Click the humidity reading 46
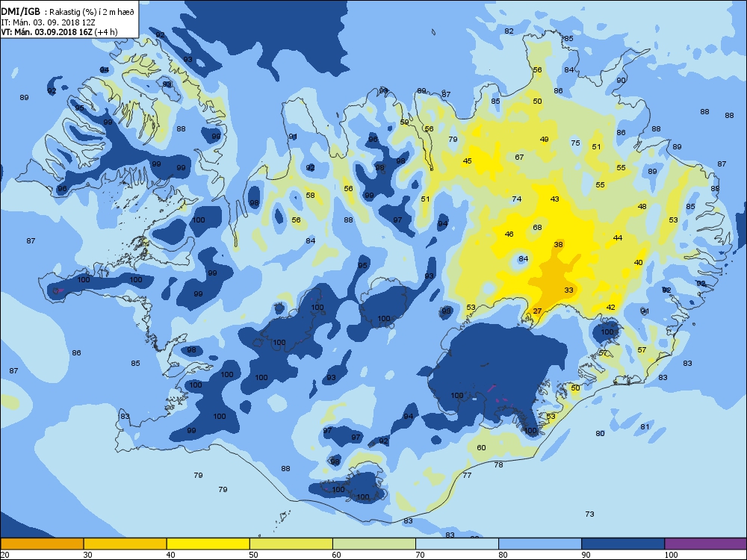This screenshot has width=747, height=560. pos(509,234)
